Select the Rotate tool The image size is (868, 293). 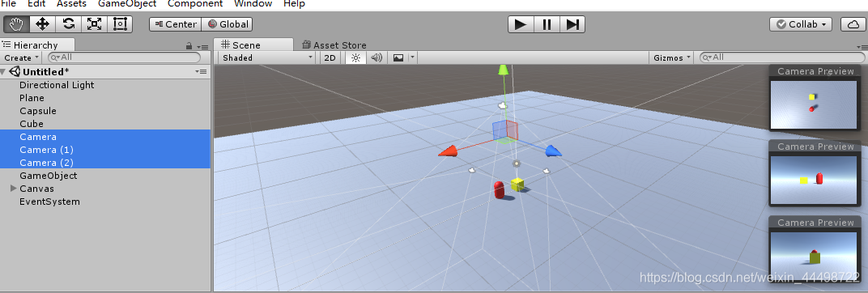point(69,23)
